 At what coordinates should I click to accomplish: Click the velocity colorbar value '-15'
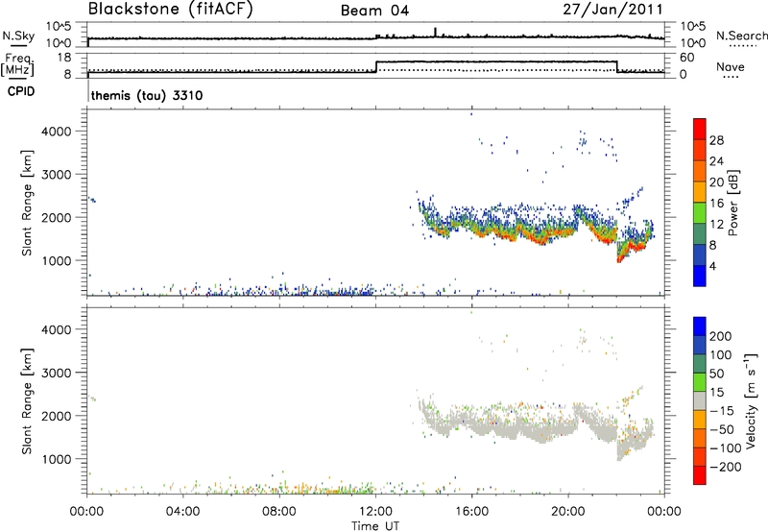point(722,411)
